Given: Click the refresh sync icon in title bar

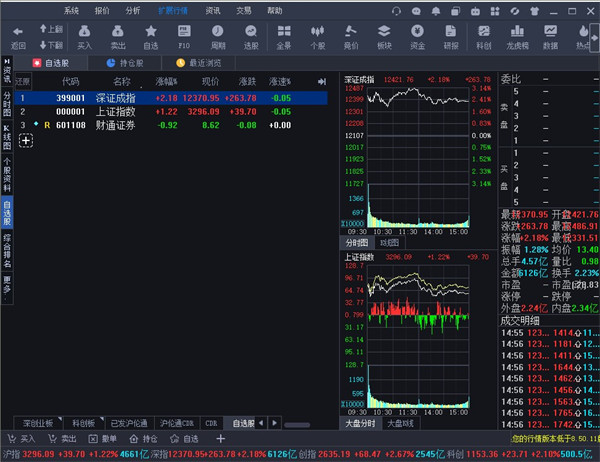Looking at the screenshot, I should point(515,11).
